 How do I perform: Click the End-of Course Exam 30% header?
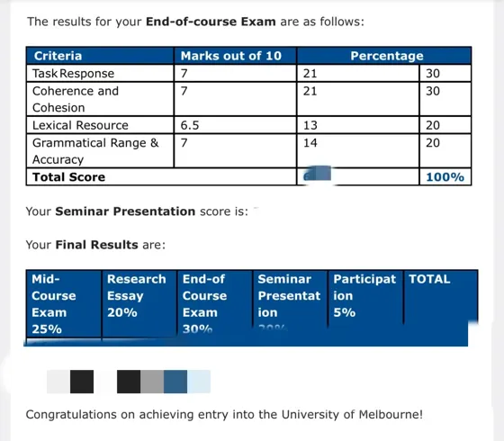[214, 304]
